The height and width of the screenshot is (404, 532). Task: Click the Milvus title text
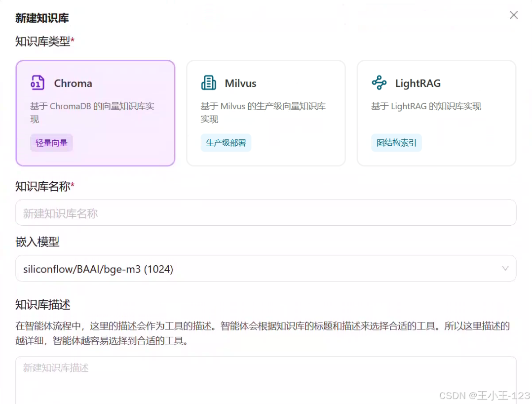pyautogui.click(x=240, y=83)
